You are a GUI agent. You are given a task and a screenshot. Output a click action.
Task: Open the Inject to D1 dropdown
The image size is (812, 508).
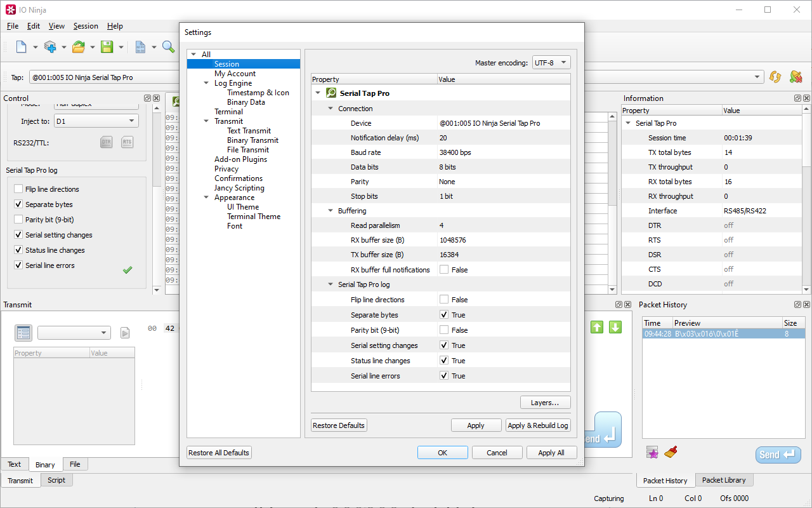(96, 121)
